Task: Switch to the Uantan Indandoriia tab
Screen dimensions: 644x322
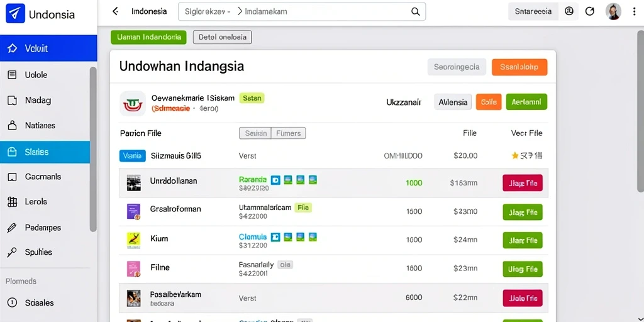Action: (x=148, y=37)
